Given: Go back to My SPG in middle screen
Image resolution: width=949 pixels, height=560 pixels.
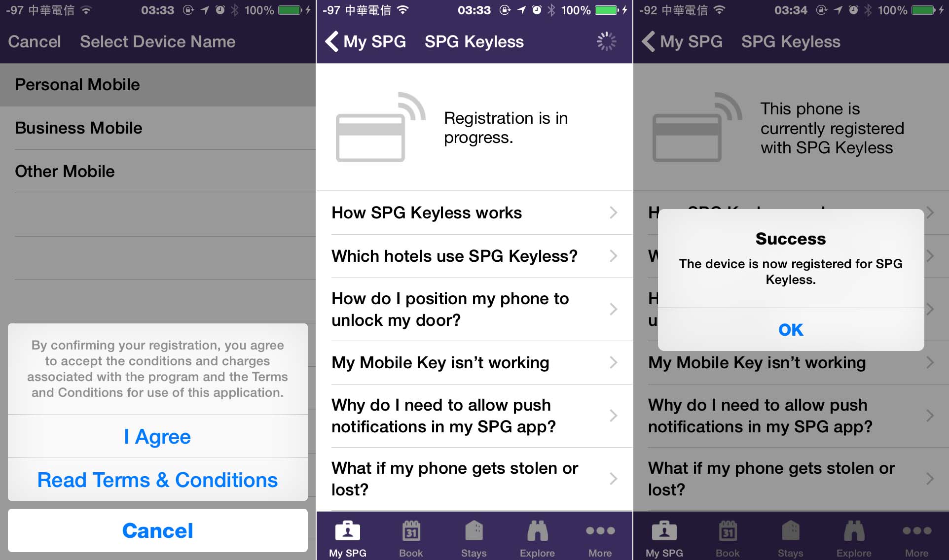Looking at the screenshot, I should [x=365, y=41].
